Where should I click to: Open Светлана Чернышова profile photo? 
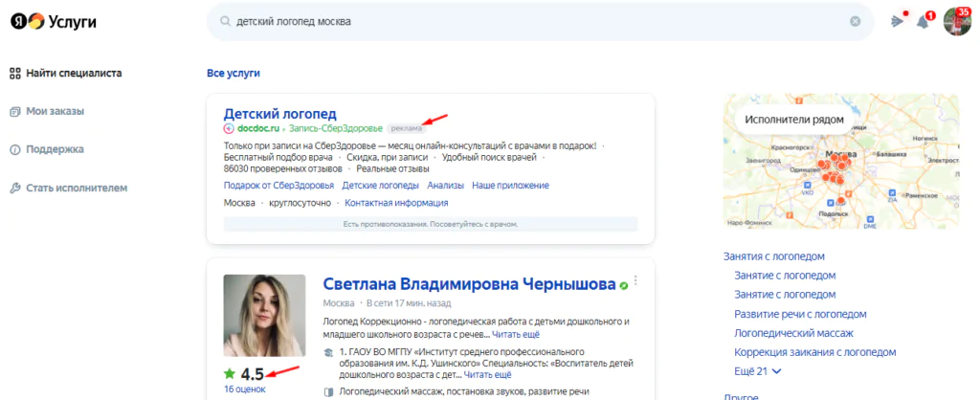click(264, 315)
